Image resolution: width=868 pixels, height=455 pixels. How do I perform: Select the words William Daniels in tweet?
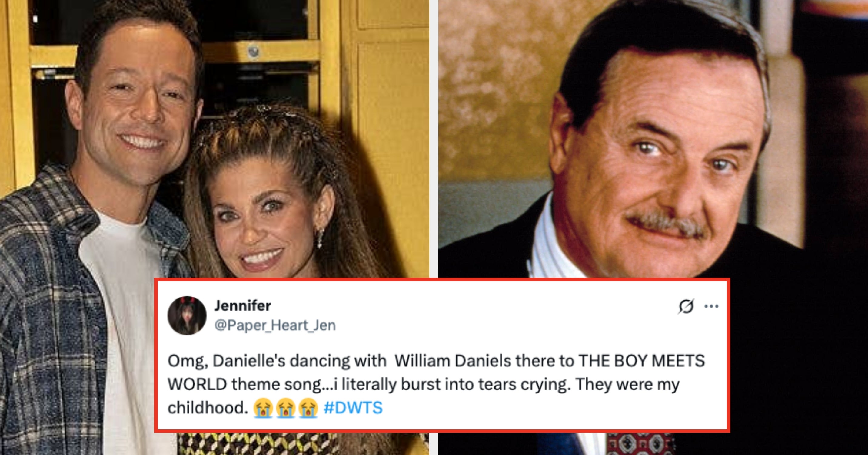(x=453, y=361)
